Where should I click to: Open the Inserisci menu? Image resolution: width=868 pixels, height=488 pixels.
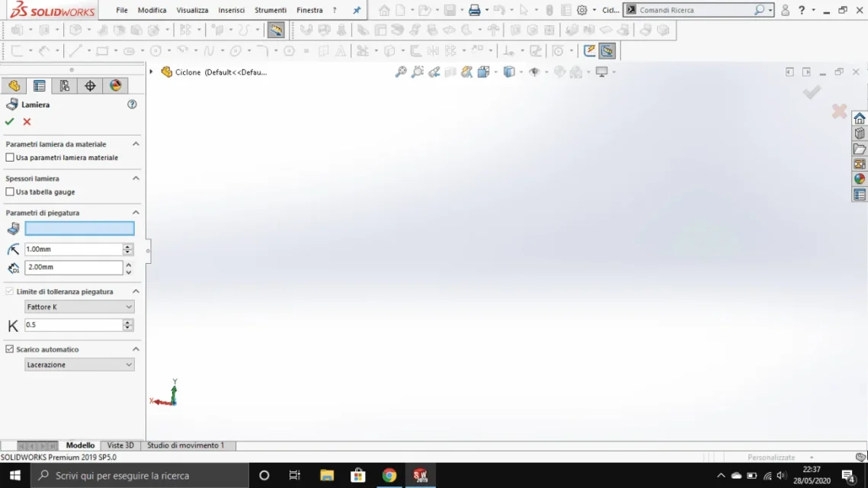(232, 10)
